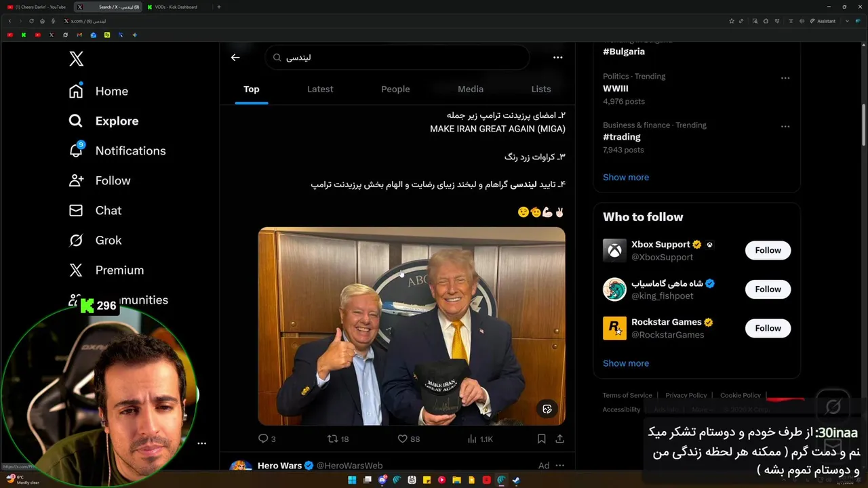Switch to Cheers Darlin' YouTube browser tab
Viewport: 868px width, 488px height.
pyautogui.click(x=37, y=7)
